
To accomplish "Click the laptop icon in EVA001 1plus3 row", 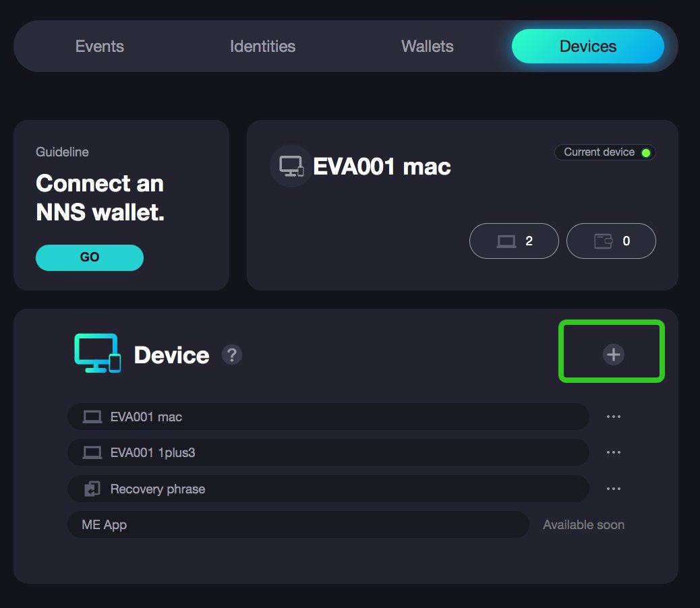I will click(92, 453).
